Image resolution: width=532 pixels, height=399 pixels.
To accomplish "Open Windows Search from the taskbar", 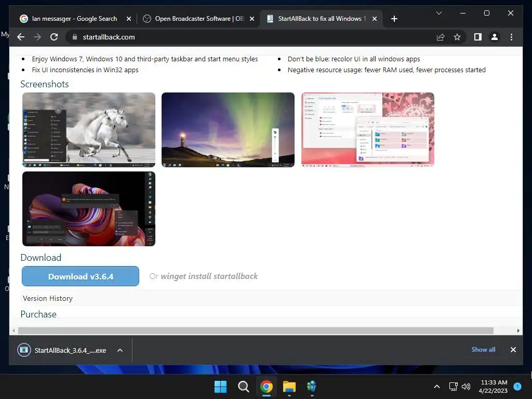I will coord(243,386).
